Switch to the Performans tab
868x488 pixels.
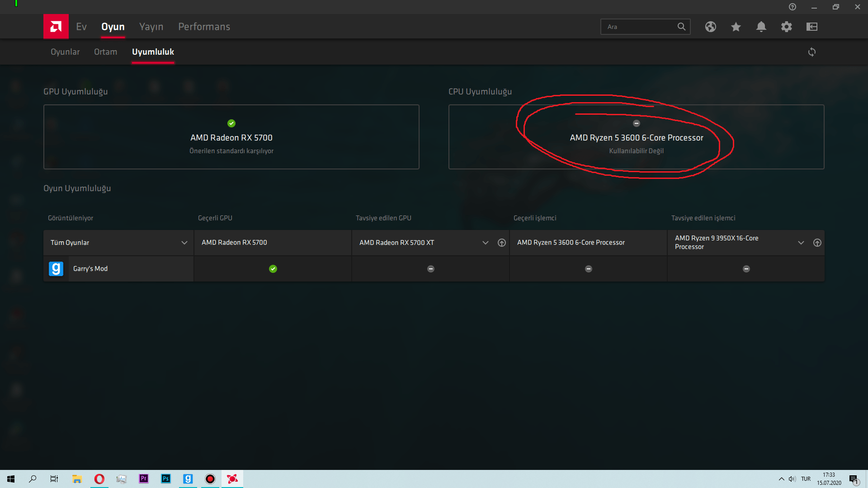pos(204,27)
